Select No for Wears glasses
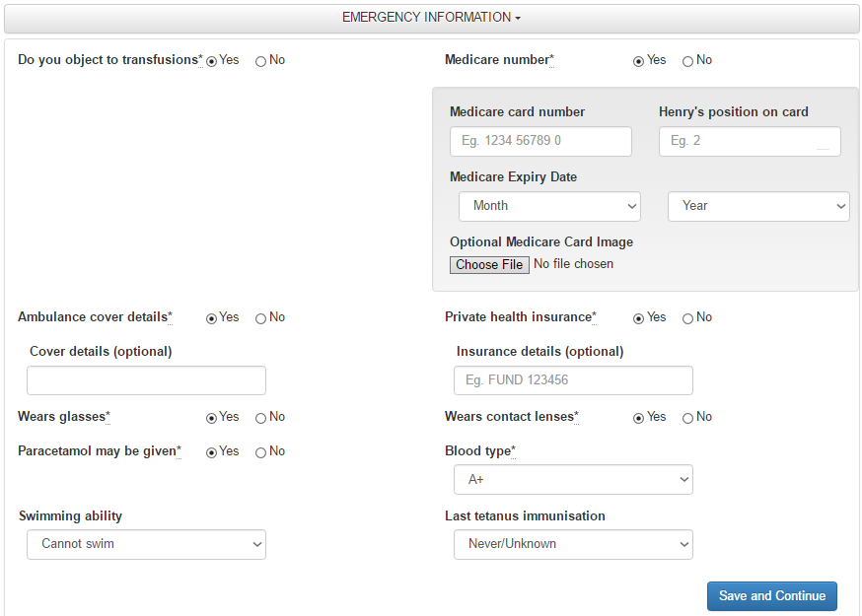 point(261,418)
